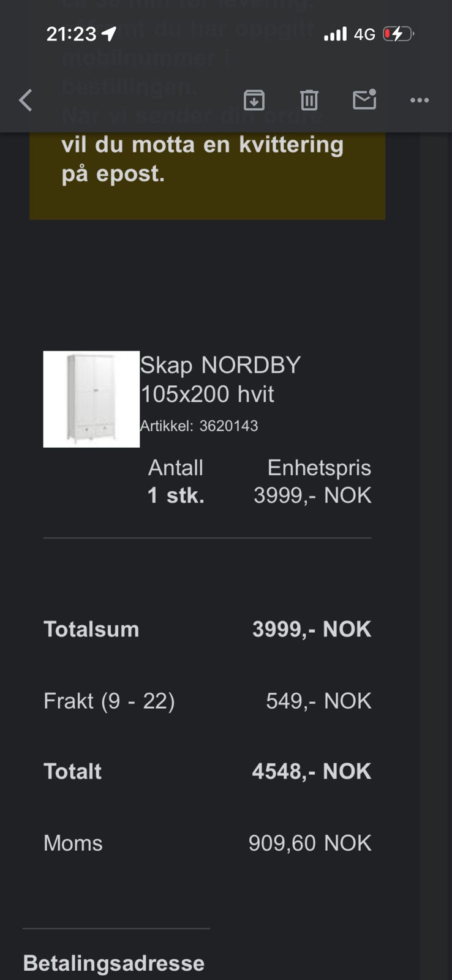Screen dimensions: 452x980
Task: Tap the Antall 1 stk. quantity
Action: coord(176,495)
